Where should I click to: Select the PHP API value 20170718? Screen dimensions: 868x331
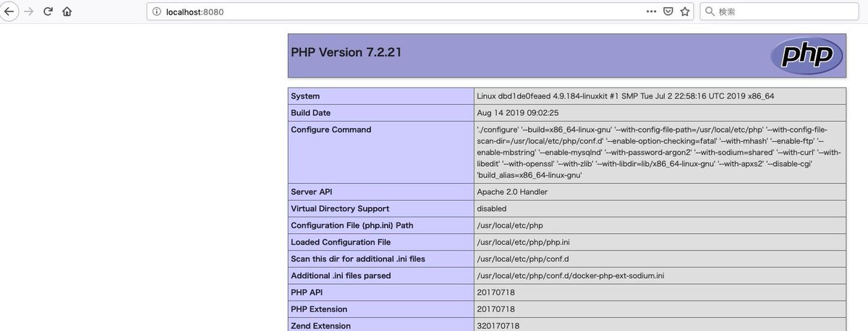pyautogui.click(x=496, y=292)
